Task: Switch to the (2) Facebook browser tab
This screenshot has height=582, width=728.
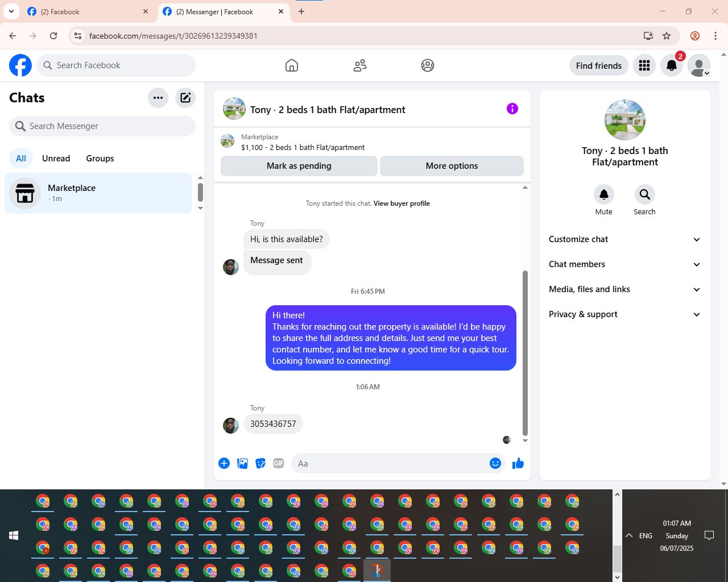Action: [88, 11]
